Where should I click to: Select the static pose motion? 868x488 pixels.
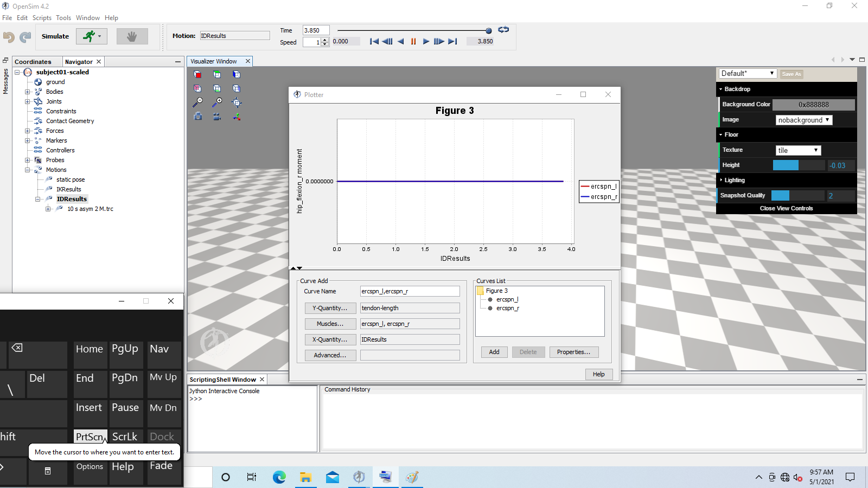[71, 179]
